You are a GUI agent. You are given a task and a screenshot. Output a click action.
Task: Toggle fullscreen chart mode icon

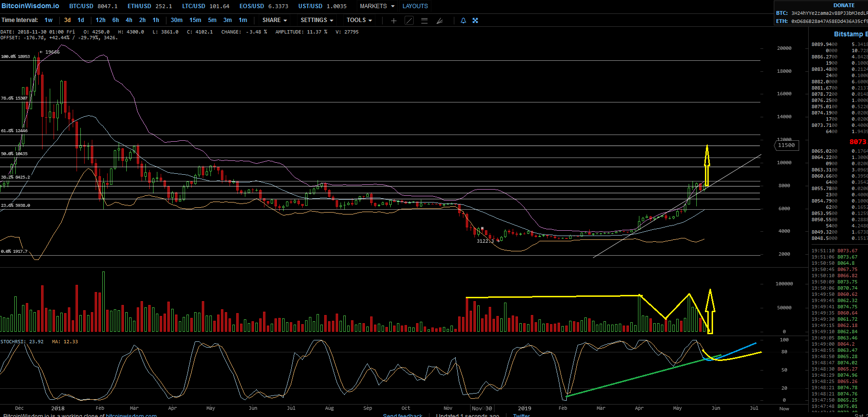point(475,21)
